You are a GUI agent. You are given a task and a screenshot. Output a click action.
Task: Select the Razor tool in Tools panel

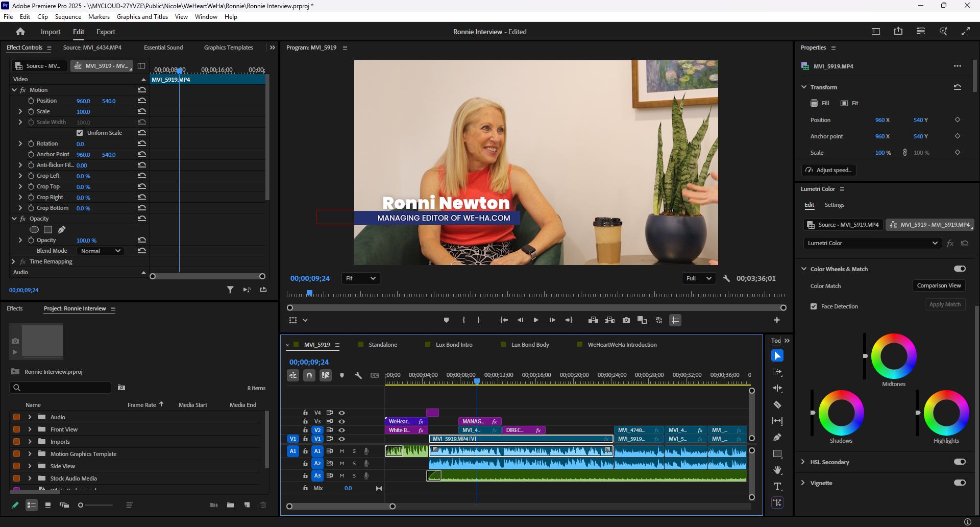click(777, 405)
